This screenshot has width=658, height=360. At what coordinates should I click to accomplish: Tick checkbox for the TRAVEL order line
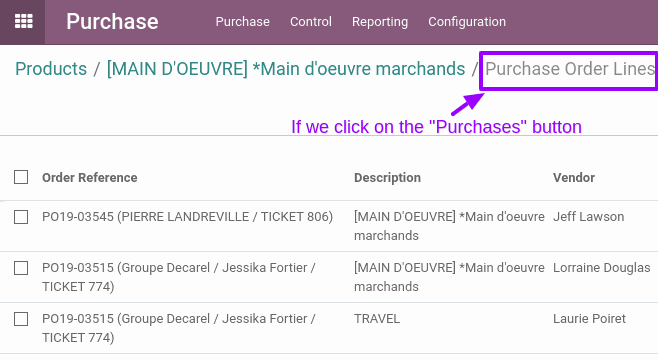pyautogui.click(x=21, y=319)
